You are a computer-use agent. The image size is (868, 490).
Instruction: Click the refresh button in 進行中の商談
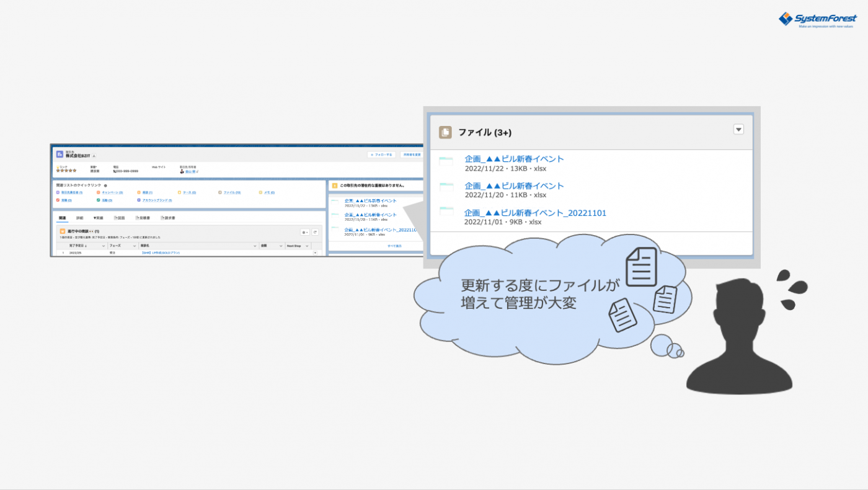315,232
